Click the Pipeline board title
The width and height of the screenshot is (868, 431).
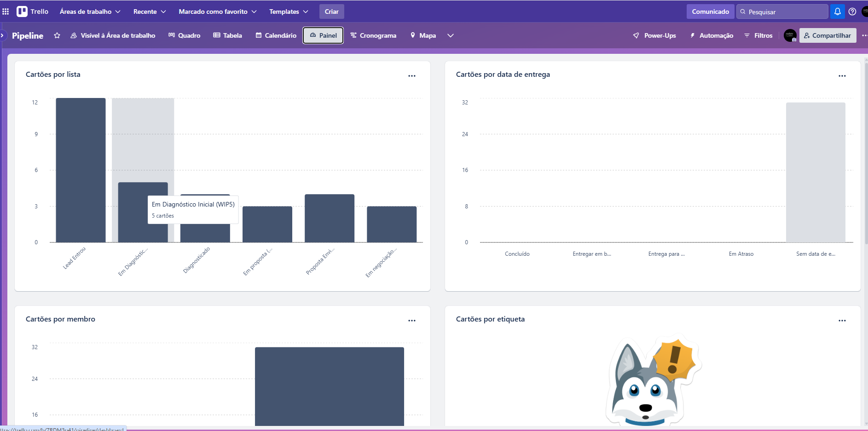28,35
